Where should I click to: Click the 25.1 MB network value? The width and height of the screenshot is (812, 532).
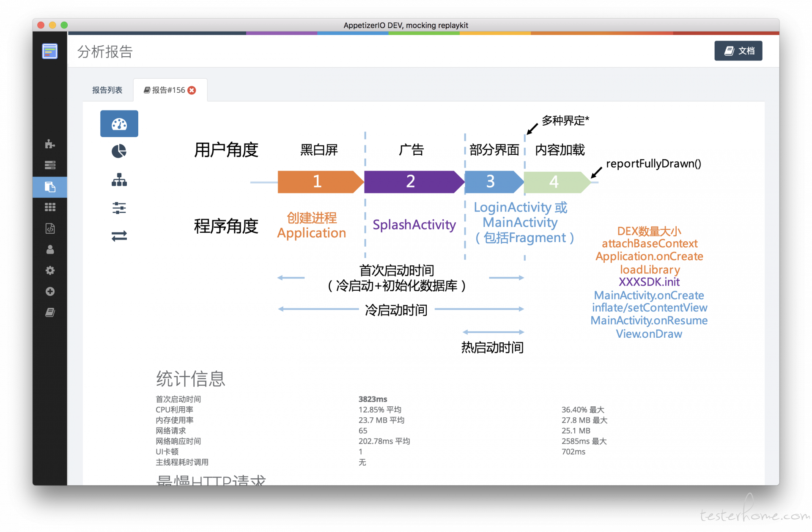(x=576, y=431)
